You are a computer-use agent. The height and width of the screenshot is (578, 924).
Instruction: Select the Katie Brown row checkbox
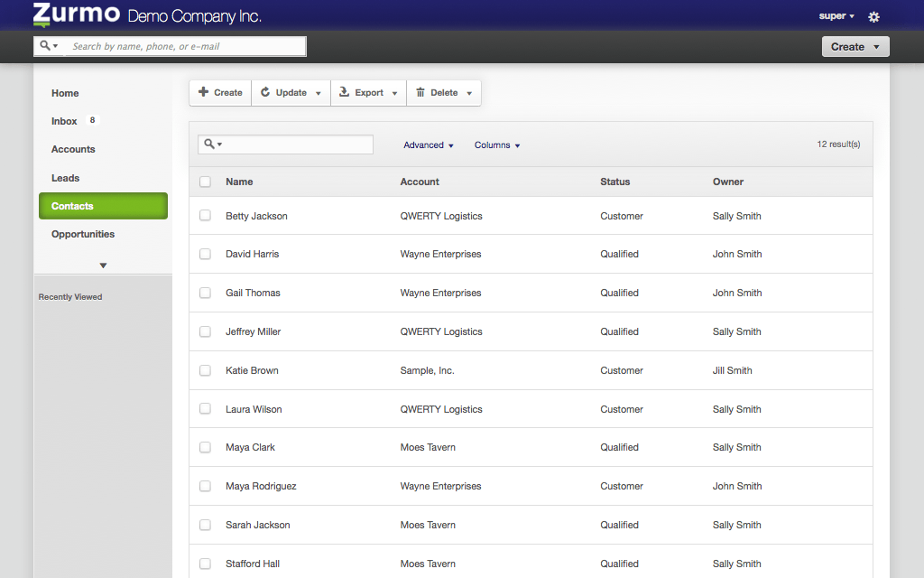[x=205, y=370]
